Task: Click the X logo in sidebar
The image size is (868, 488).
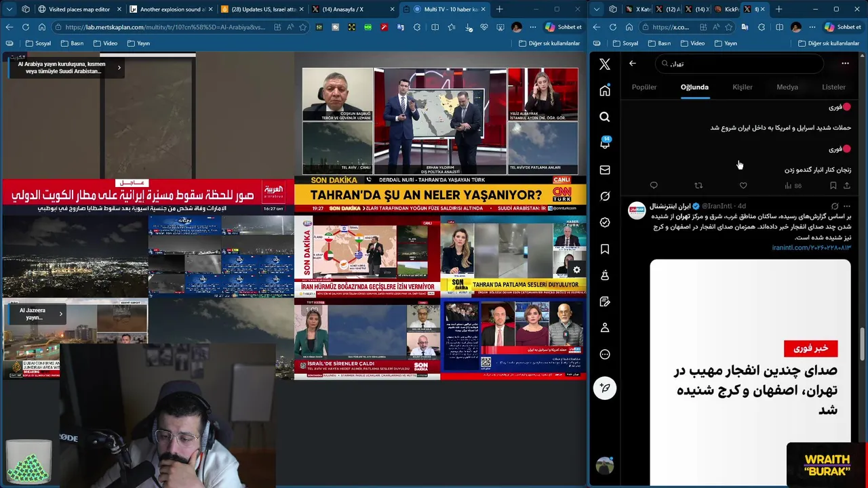Action: [x=605, y=64]
